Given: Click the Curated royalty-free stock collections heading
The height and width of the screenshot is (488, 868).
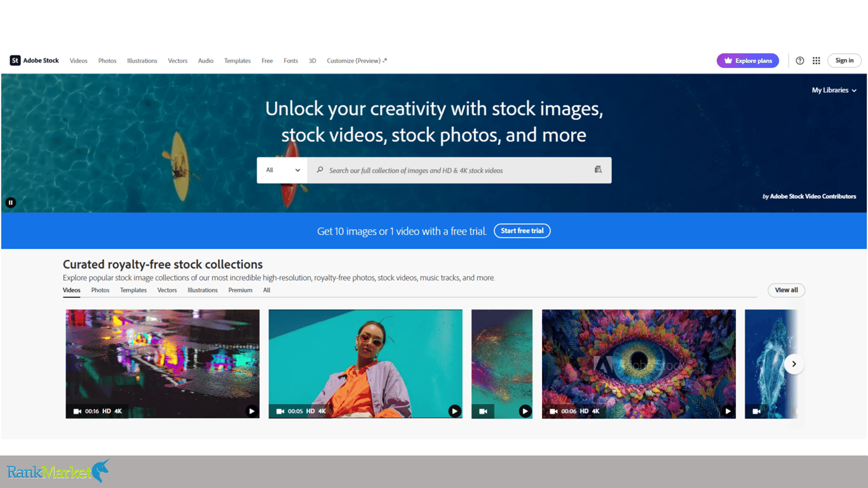Looking at the screenshot, I should click(163, 264).
